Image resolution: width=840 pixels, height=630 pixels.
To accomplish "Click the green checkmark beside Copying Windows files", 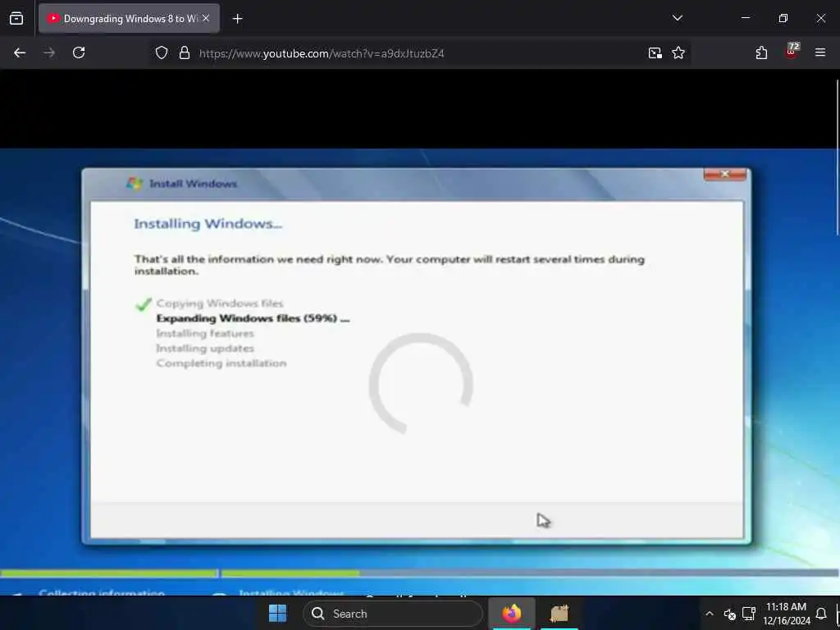I will click(x=143, y=304).
